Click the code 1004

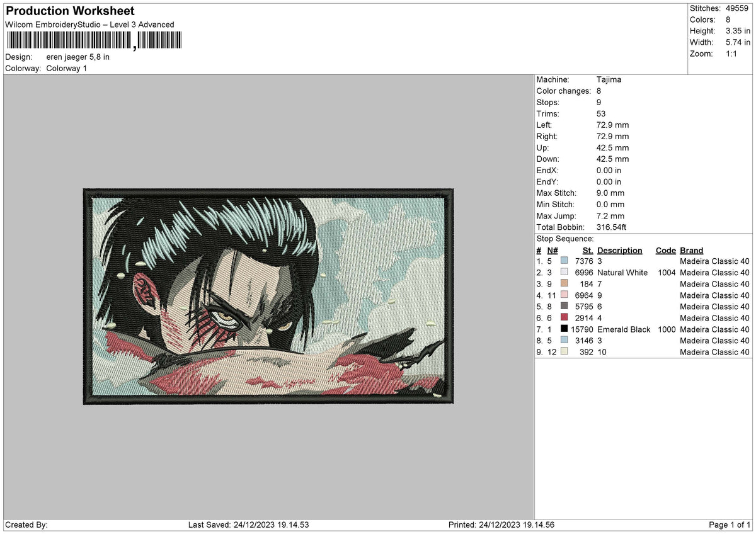tap(667, 272)
